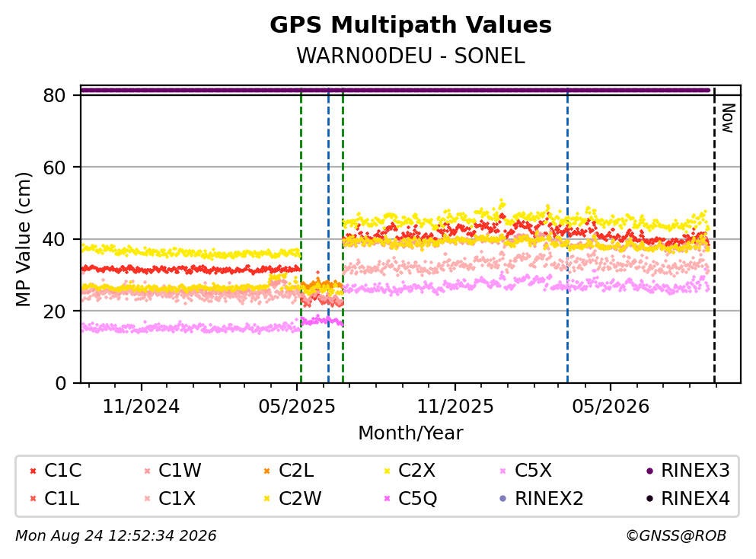Click the C1X legend label
756x559 pixels.
(177, 499)
